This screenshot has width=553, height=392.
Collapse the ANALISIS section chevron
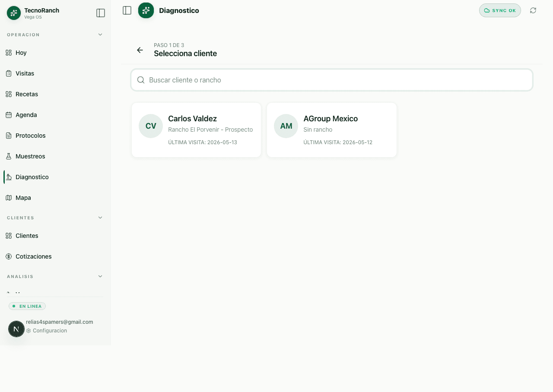pyautogui.click(x=100, y=276)
